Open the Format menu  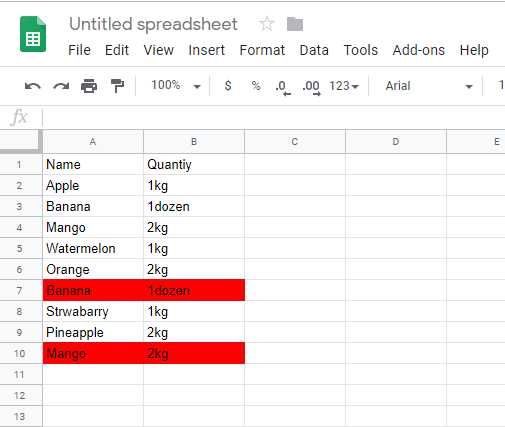[262, 50]
